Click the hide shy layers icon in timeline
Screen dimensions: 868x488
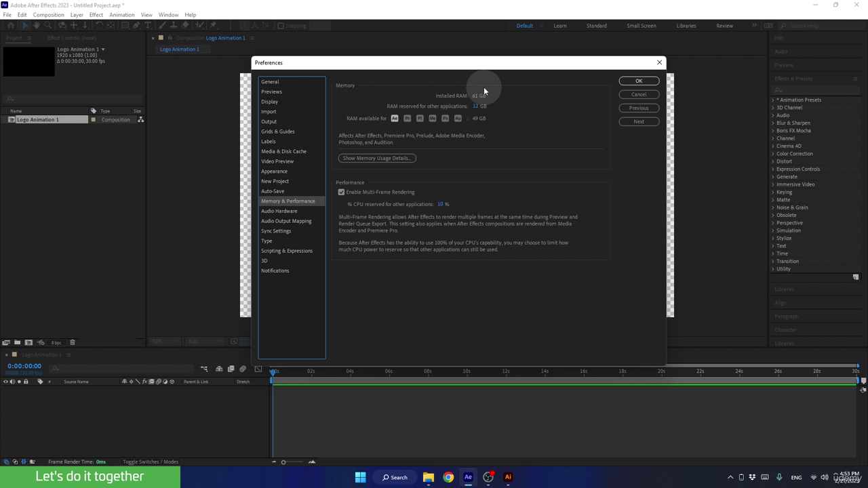click(219, 369)
